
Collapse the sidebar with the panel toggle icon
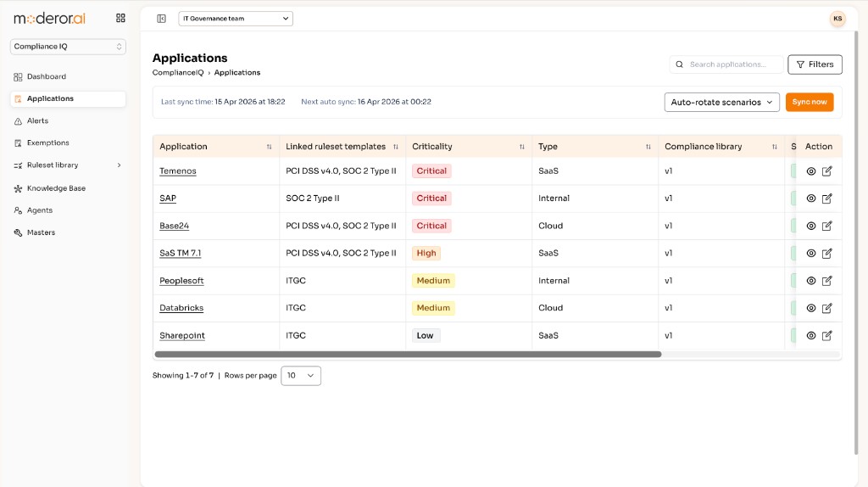[x=161, y=19]
